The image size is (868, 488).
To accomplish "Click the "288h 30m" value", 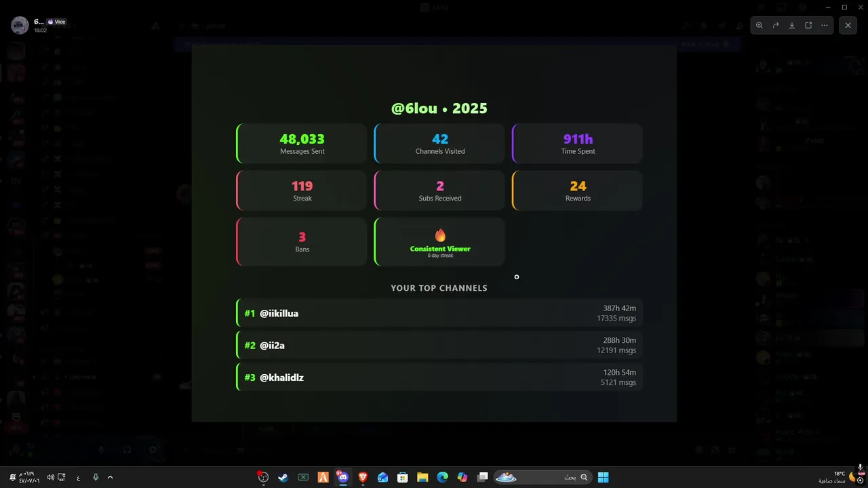I will [620, 340].
